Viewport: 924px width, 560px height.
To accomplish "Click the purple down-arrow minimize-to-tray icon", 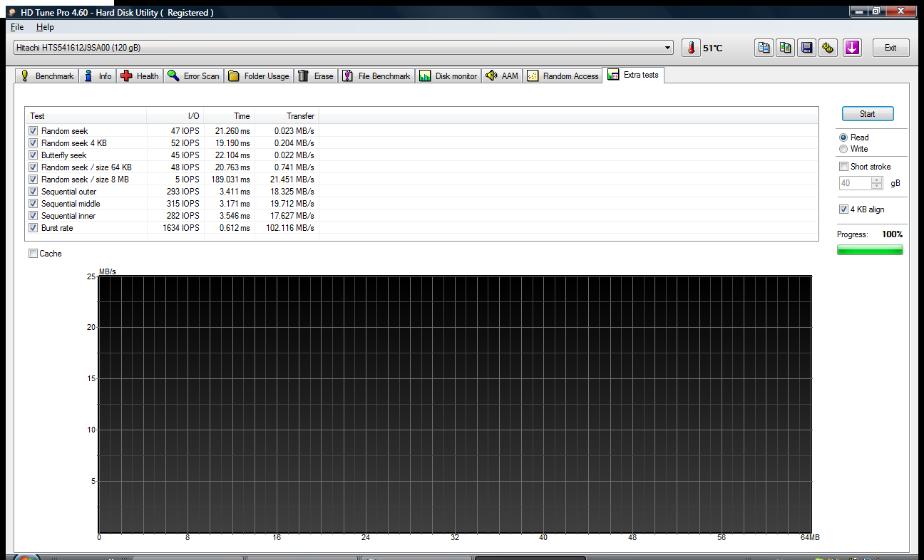I will click(x=852, y=48).
